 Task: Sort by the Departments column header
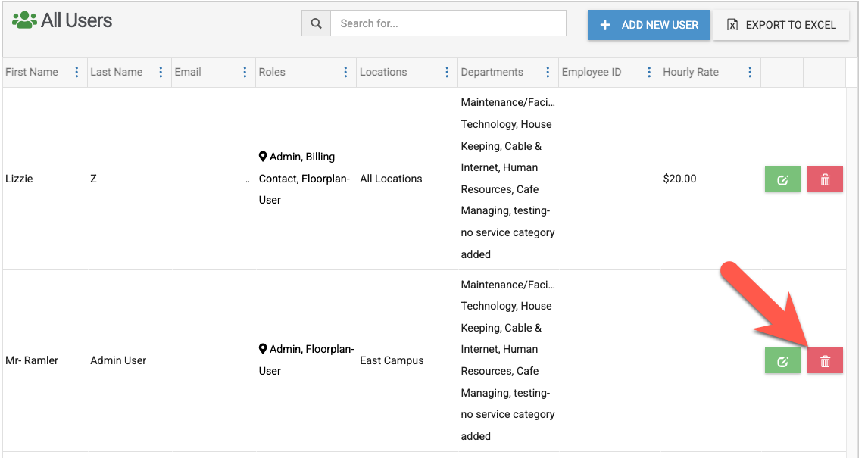[x=492, y=73]
